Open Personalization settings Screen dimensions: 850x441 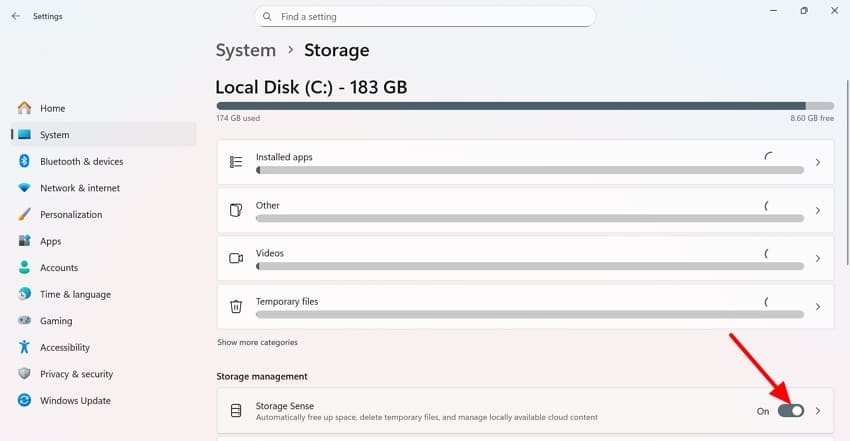click(104, 214)
